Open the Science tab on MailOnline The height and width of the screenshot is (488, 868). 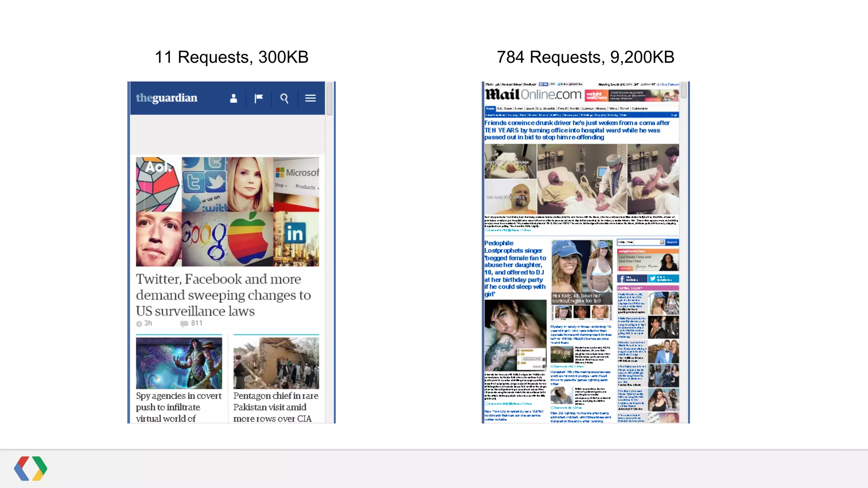pos(588,108)
